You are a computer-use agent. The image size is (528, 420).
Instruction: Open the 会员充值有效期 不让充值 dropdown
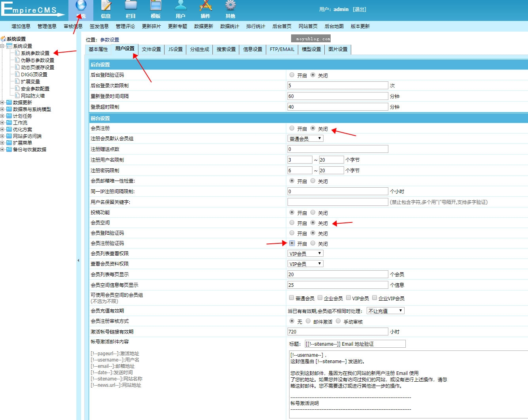pyautogui.click(x=386, y=311)
